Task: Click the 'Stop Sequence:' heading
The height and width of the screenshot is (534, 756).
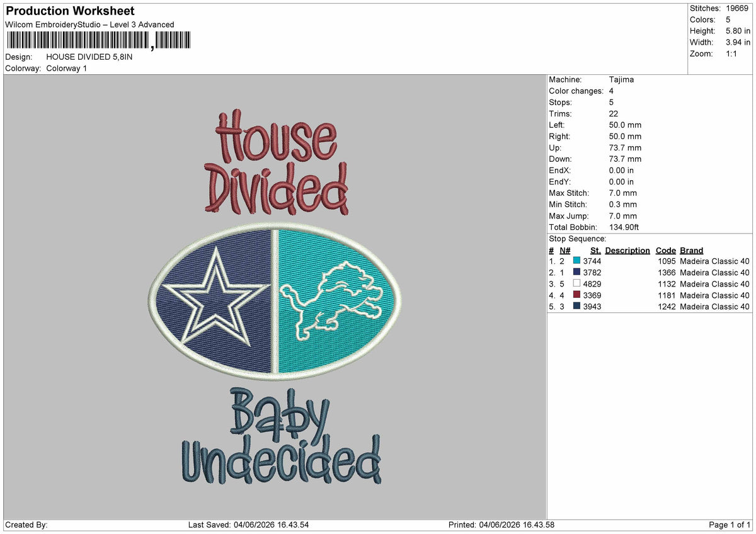Action: [x=578, y=239]
